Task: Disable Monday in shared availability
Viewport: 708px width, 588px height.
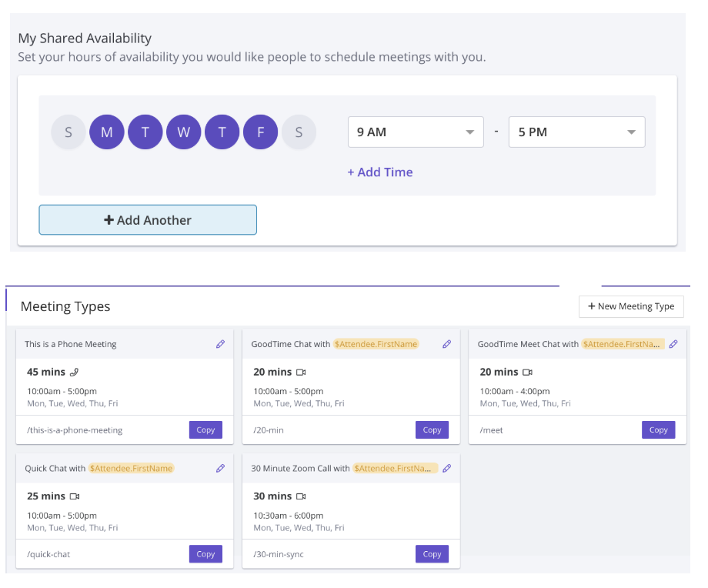Action: pyautogui.click(x=106, y=132)
